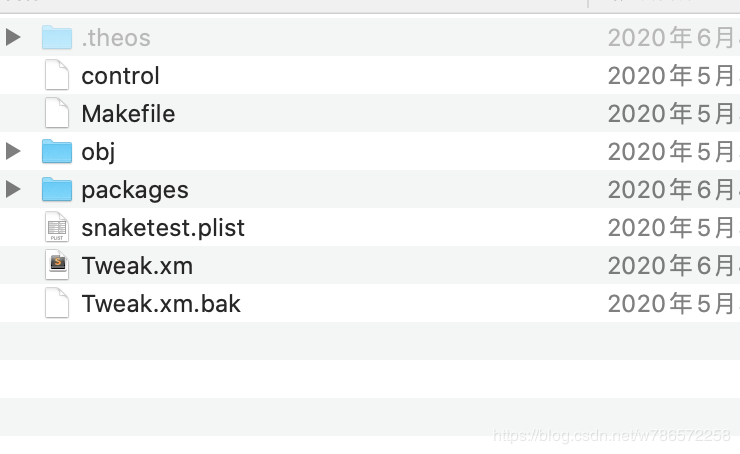Expand the .theos folder disclosure triangle

13,37
